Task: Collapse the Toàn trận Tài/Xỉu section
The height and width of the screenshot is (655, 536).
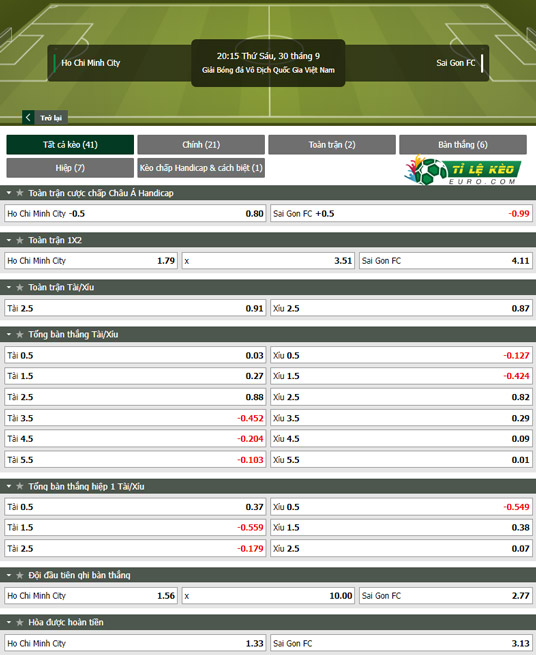Action: pyautogui.click(x=9, y=287)
